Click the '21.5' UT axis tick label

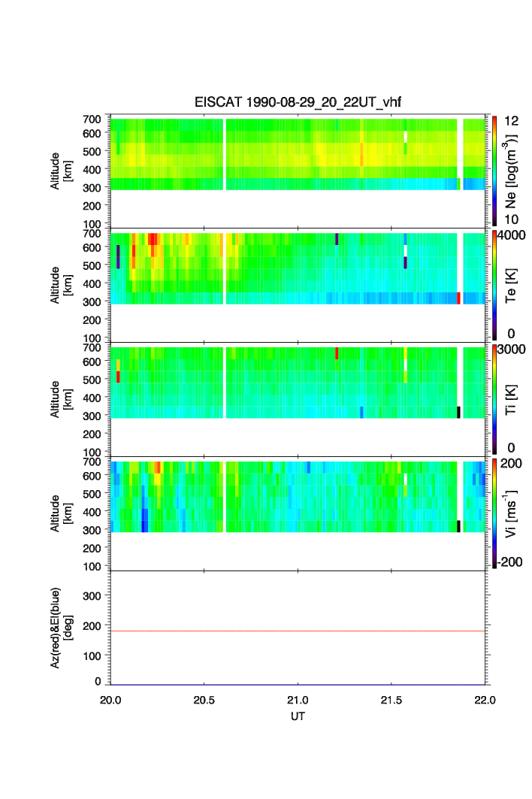pyautogui.click(x=391, y=700)
